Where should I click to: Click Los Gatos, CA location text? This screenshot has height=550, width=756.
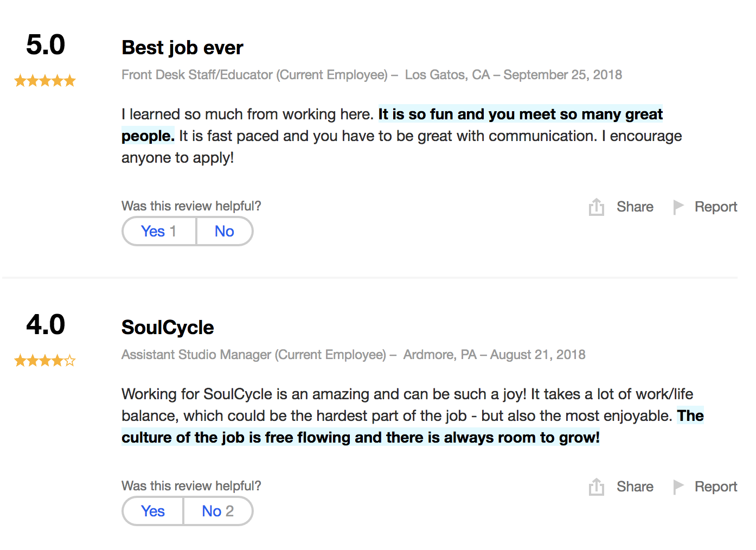coord(447,75)
